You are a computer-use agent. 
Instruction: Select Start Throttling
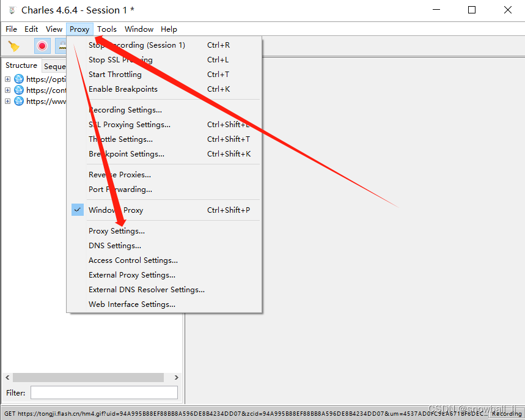[164, 75]
